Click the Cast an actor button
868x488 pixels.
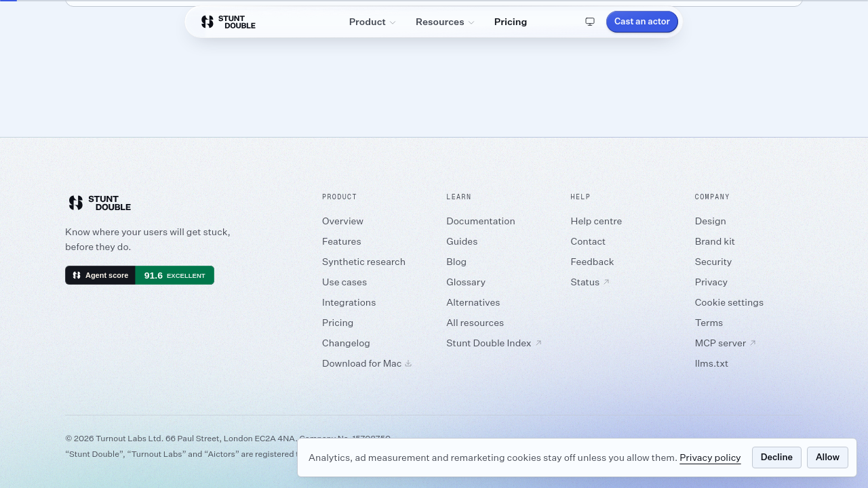(642, 22)
